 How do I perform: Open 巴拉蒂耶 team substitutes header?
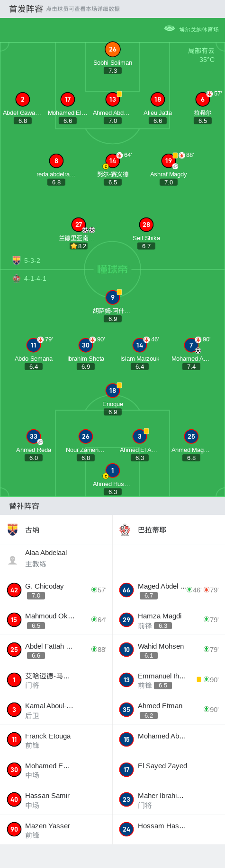click(x=169, y=530)
